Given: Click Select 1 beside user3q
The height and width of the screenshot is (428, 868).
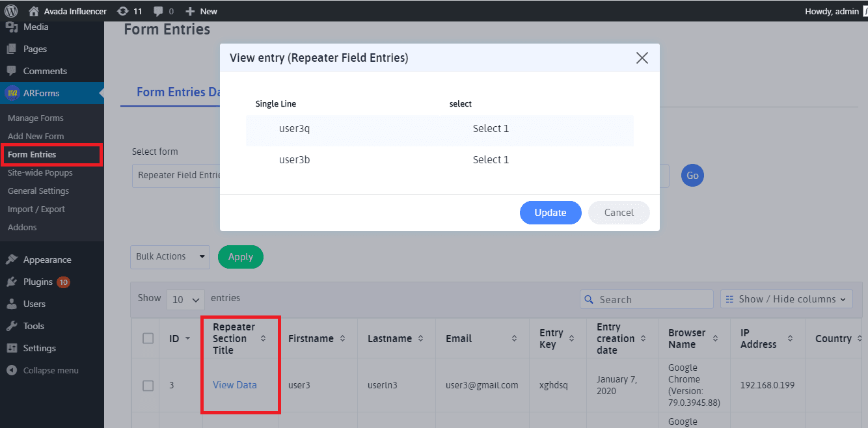Looking at the screenshot, I should pyautogui.click(x=491, y=129).
